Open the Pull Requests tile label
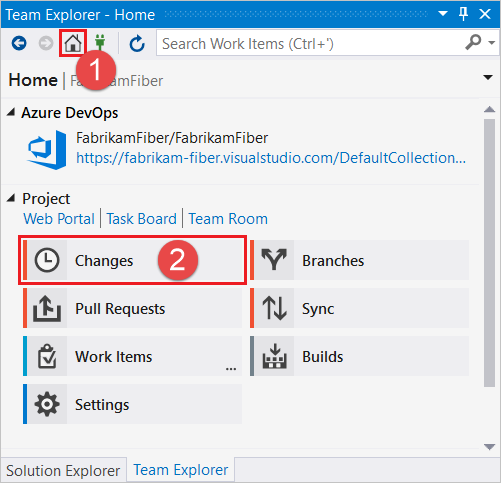Image resolution: width=501 pixels, height=483 pixels. click(120, 309)
